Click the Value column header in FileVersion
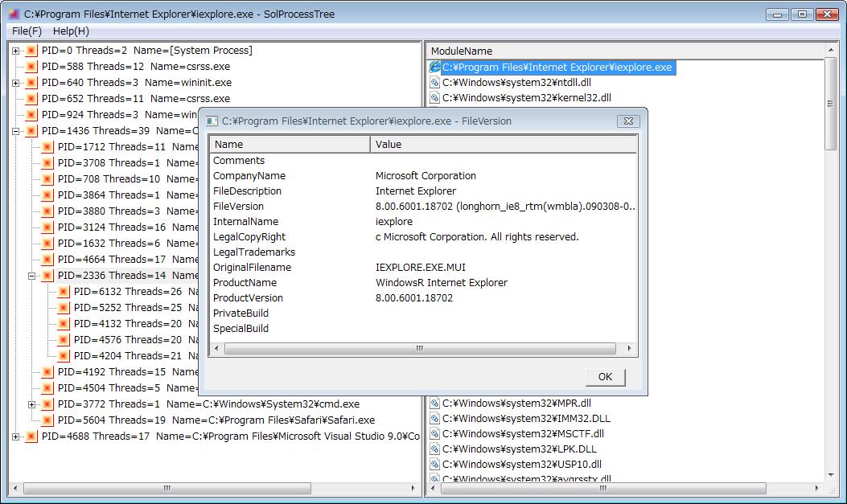 504,144
